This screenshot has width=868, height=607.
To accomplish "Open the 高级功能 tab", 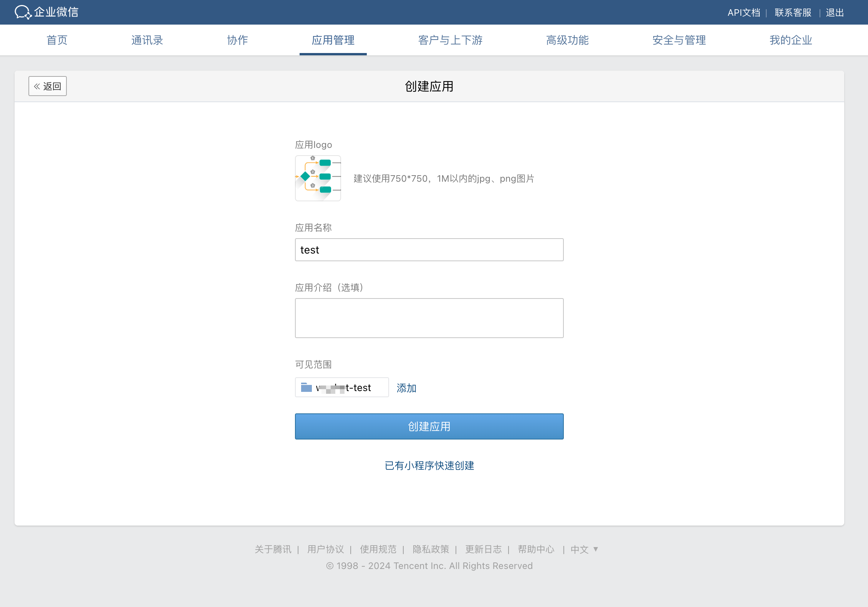I will tap(567, 40).
